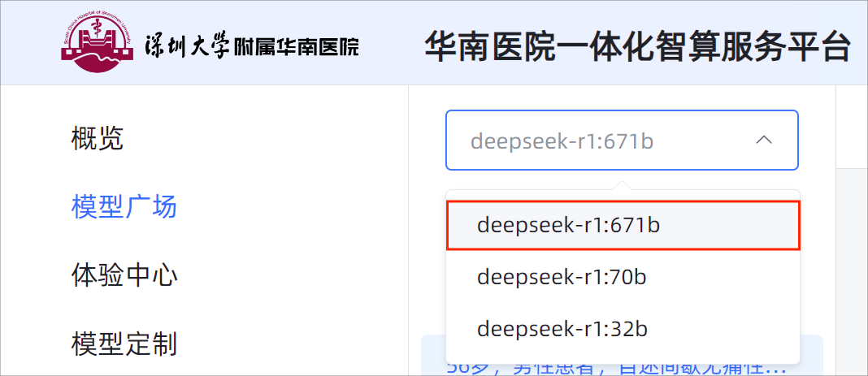Collapse the model list with the chevron arrow
Viewport: 868px width, 376px height.
[x=763, y=140]
